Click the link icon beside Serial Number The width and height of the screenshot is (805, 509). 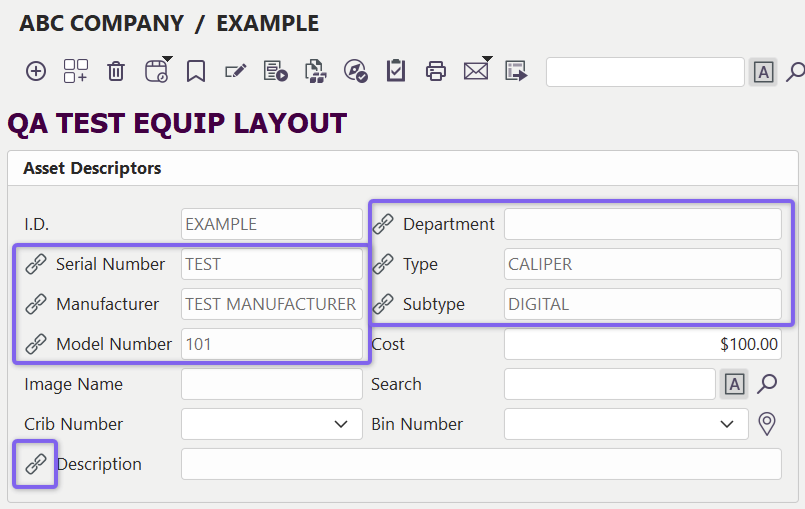(x=36, y=264)
